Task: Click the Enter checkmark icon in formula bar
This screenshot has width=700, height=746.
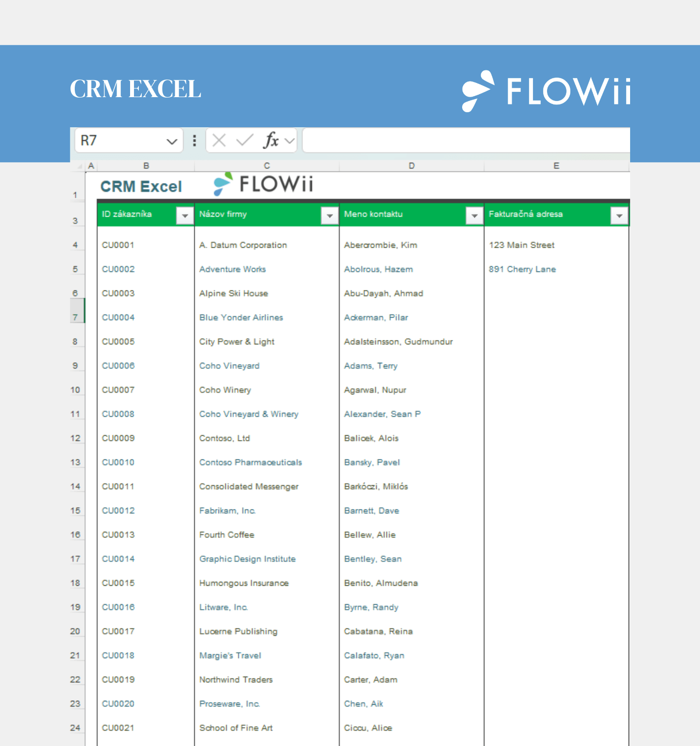Action: (244, 140)
